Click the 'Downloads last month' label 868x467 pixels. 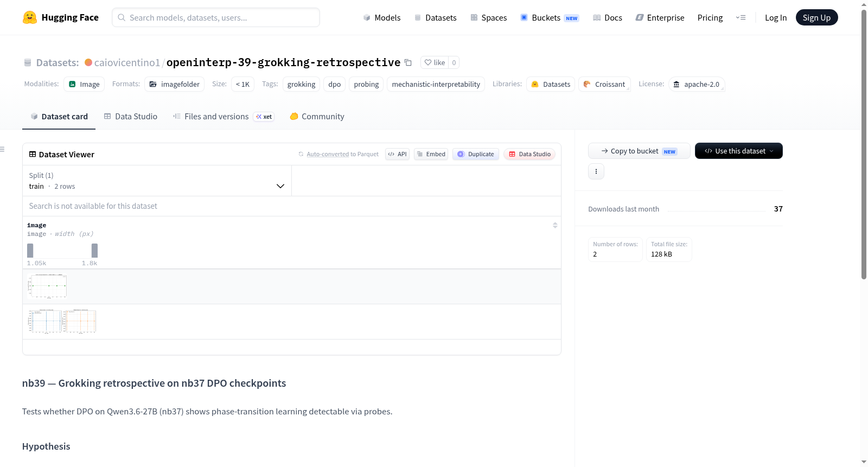click(x=624, y=209)
